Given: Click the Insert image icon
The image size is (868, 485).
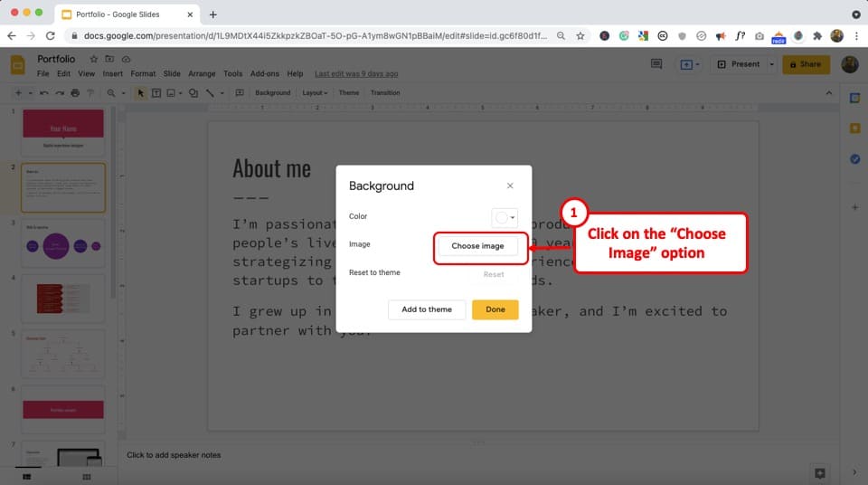Looking at the screenshot, I should (171, 93).
